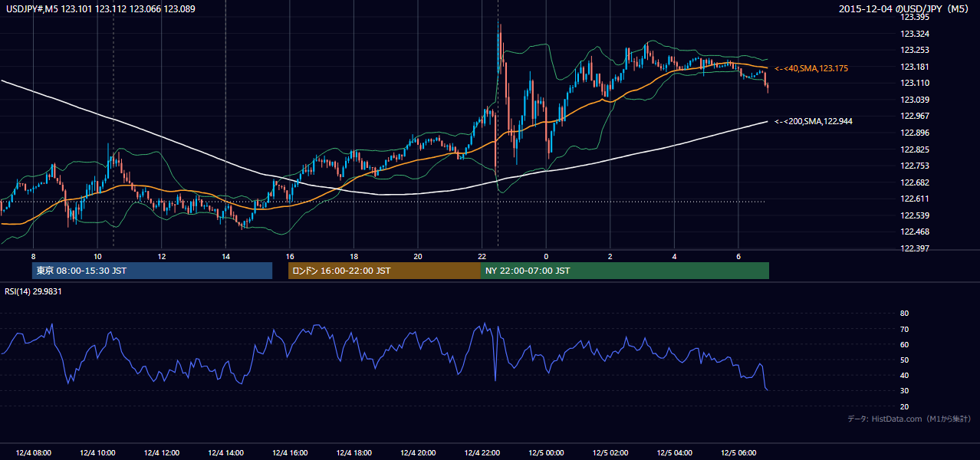Click RSI scale value 80
The image size is (980, 460).
(x=904, y=314)
